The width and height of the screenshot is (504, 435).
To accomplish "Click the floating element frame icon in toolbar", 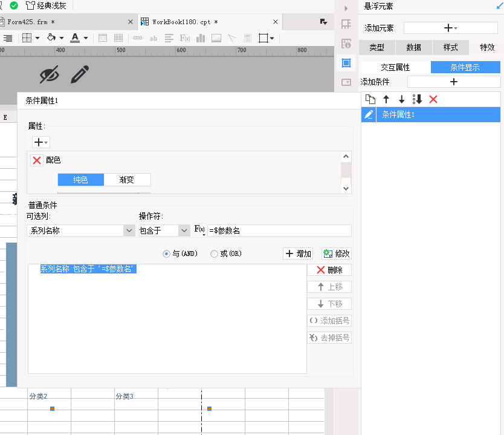I will [x=263, y=38].
